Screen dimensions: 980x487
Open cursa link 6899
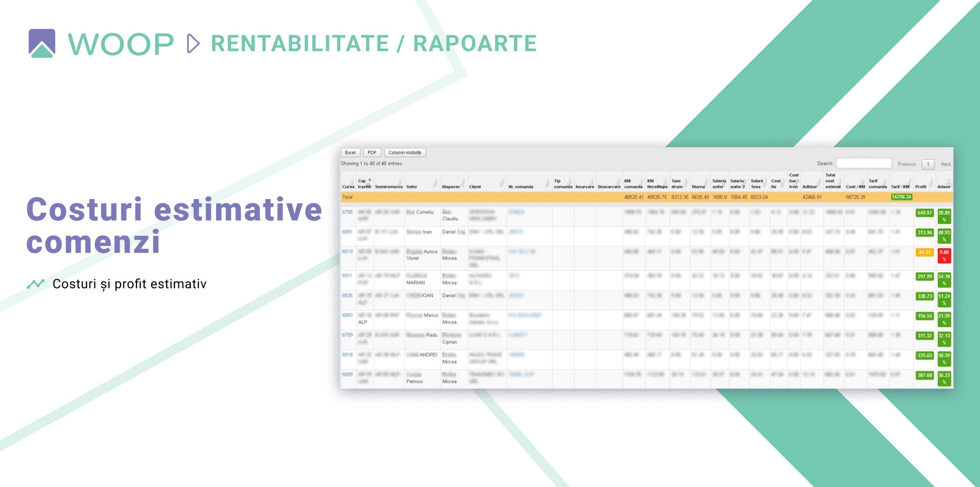[x=347, y=374]
